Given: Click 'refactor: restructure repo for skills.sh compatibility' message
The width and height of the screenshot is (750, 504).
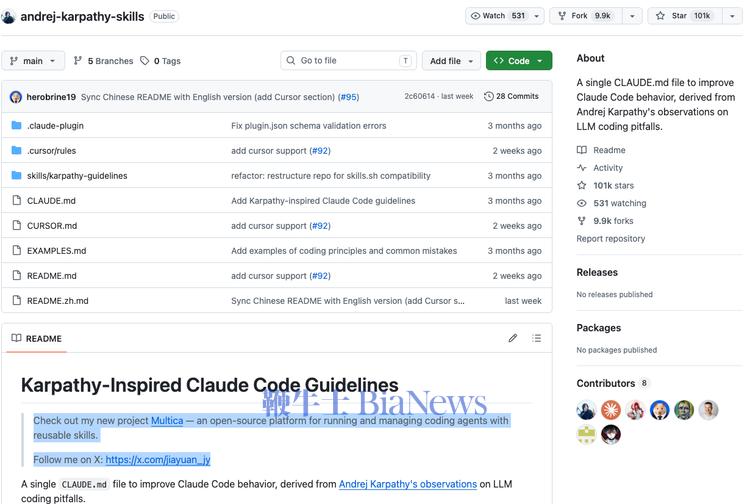Looking at the screenshot, I should tap(331, 176).
